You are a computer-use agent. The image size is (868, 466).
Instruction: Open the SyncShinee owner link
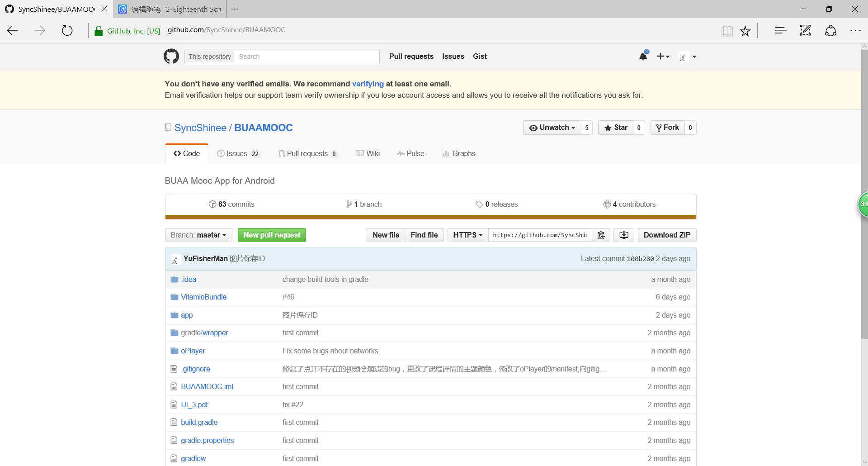200,128
